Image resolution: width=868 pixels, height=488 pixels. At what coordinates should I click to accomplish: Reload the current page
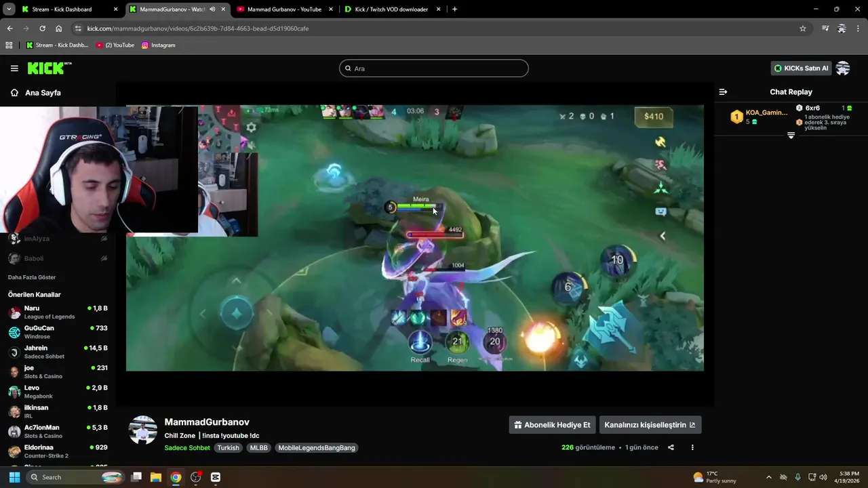[42, 28]
